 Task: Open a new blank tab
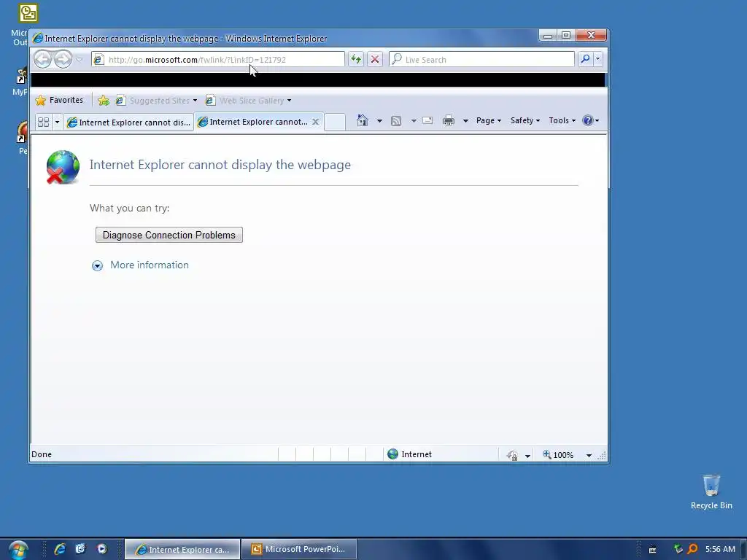coord(335,122)
